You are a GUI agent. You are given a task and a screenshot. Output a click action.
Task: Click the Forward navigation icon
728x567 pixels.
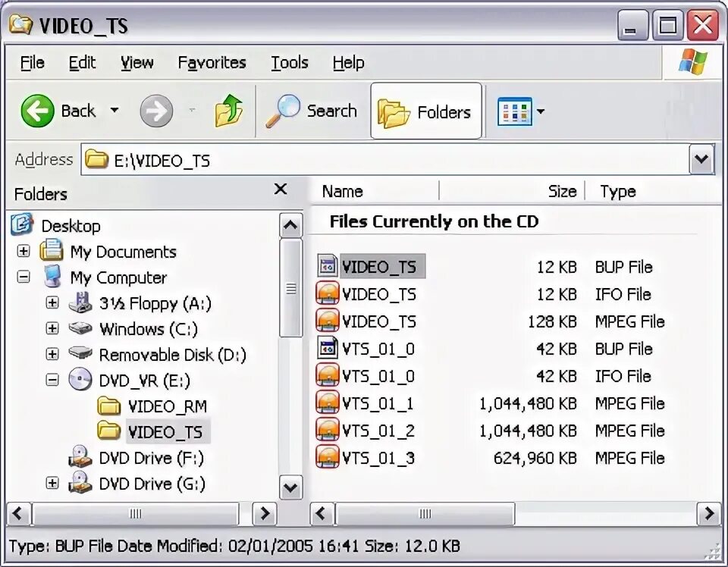tap(155, 111)
